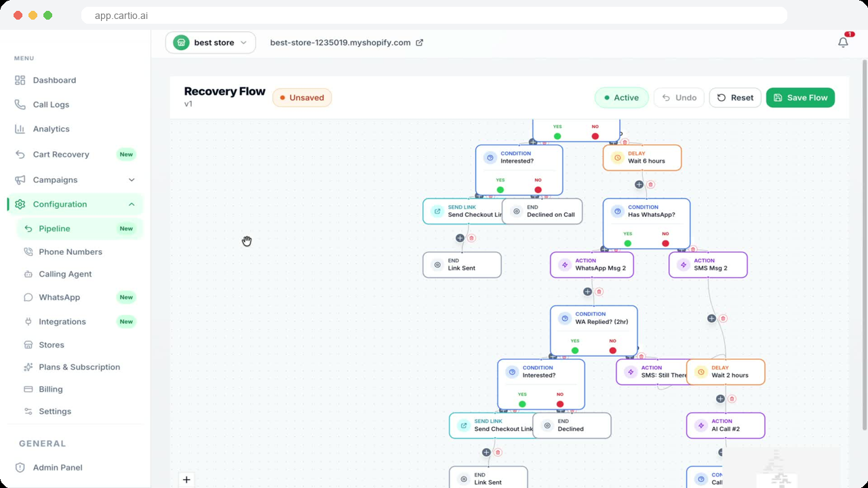Delete the connection below Wait 2 hours

click(x=732, y=399)
